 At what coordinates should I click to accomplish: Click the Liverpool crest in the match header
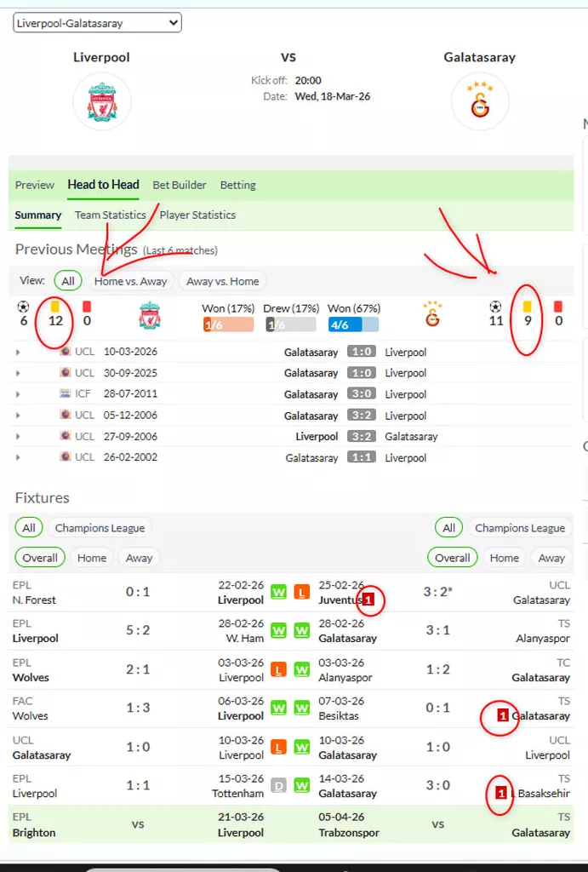point(102,102)
